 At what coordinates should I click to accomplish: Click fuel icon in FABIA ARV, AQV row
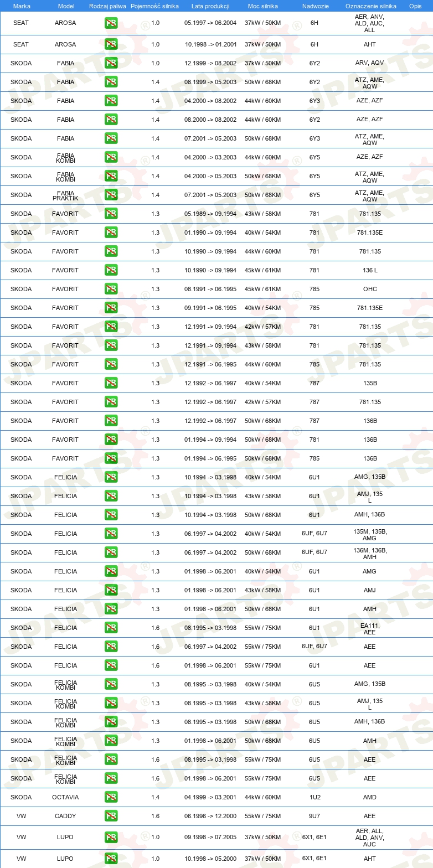[x=111, y=63]
